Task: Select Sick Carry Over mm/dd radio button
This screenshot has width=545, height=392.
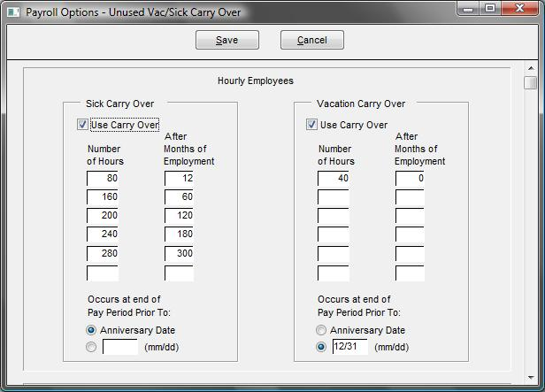Action: click(91, 347)
